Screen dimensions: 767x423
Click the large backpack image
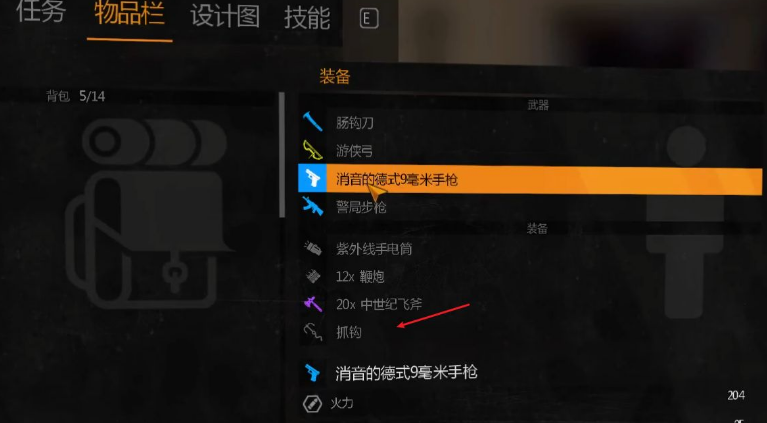147,213
